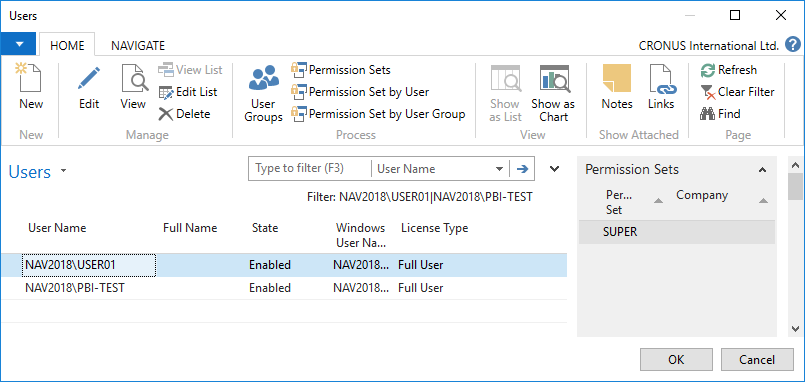Open the User Name filter field dropdown
This screenshot has height=382, width=805.
pyautogui.click(x=499, y=169)
